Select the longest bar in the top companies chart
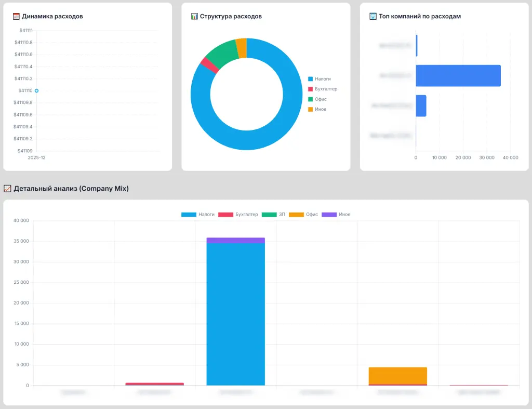Screen dimensions: 532x409 point(458,76)
